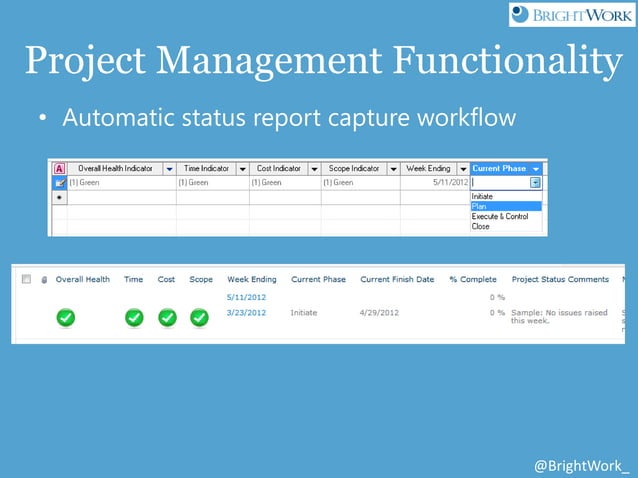Select the Overall Health (1) Green cell
Viewport: 638px width, 478px height.
(x=122, y=183)
